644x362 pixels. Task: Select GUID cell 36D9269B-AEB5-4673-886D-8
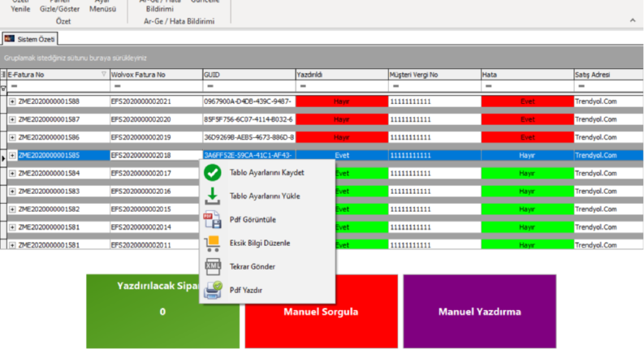click(249, 137)
